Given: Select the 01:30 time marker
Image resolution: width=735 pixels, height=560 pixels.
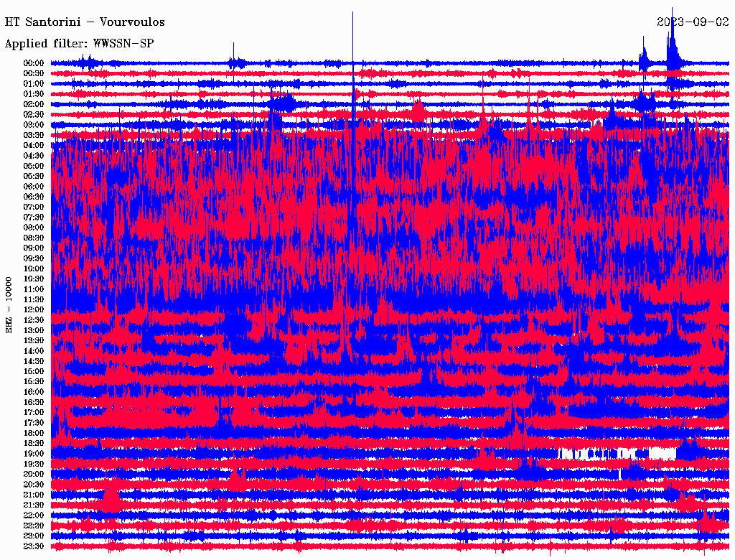Looking at the screenshot, I should (x=34, y=94).
